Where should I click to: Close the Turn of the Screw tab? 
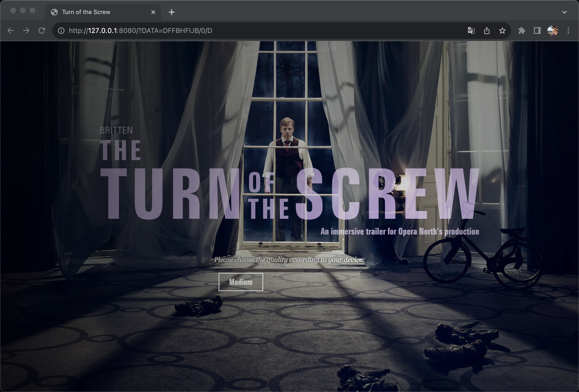pyautogui.click(x=153, y=12)
